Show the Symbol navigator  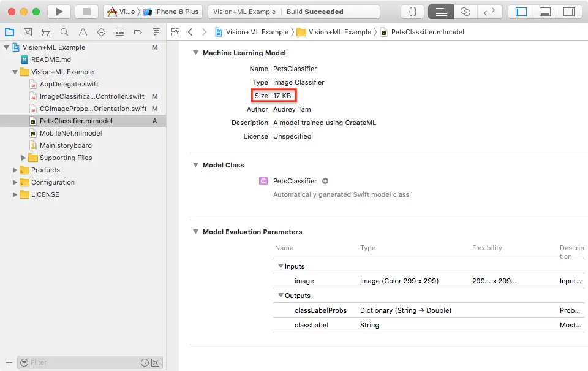click(x=46, y=33)
